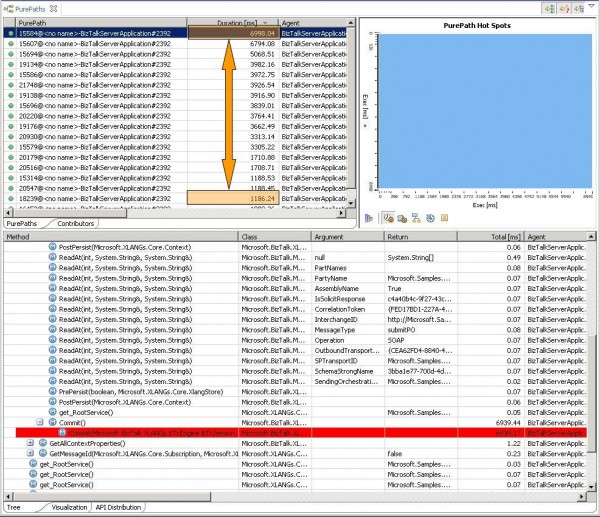This screenshot has width=600, height=517.
Task: Sort by the Total [ms] column header
Action: [x=491, y=237]
